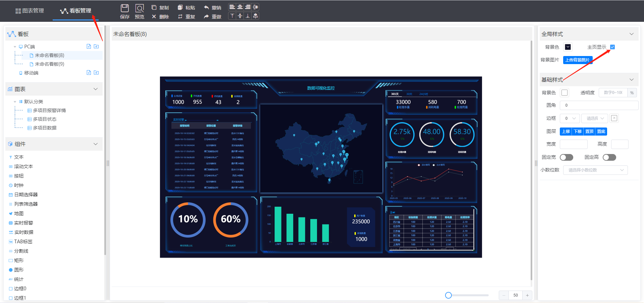Toggle the 主页显示 checkbox
644x303 pixels.
pyautogui.click(x=612, y=47)
